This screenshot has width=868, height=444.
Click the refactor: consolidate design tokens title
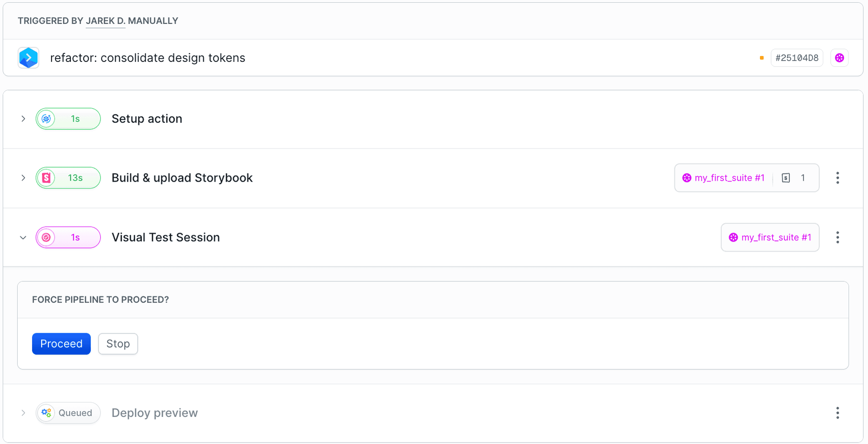(147, 58)
